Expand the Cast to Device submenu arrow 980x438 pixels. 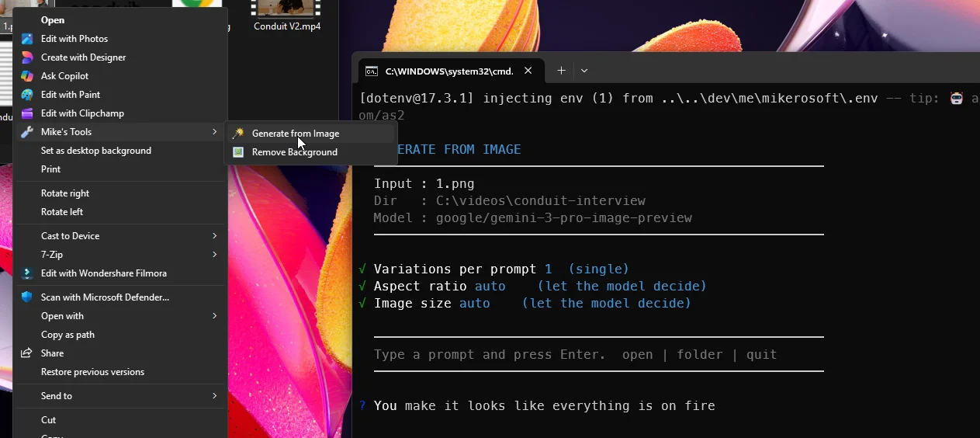[x=214, y=236]
